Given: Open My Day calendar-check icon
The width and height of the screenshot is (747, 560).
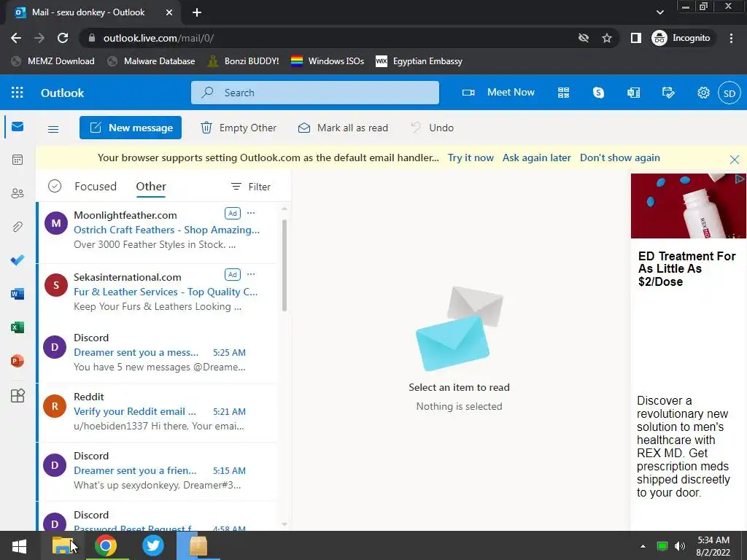Looking at the screenshot, I should coord(668,93).
